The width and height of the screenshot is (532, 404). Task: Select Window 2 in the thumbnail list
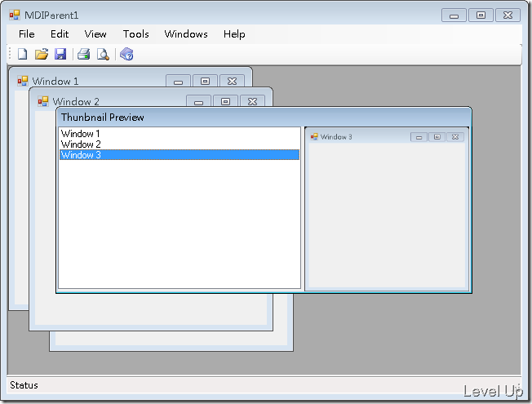pyautogui.click(x=180, y=144)
